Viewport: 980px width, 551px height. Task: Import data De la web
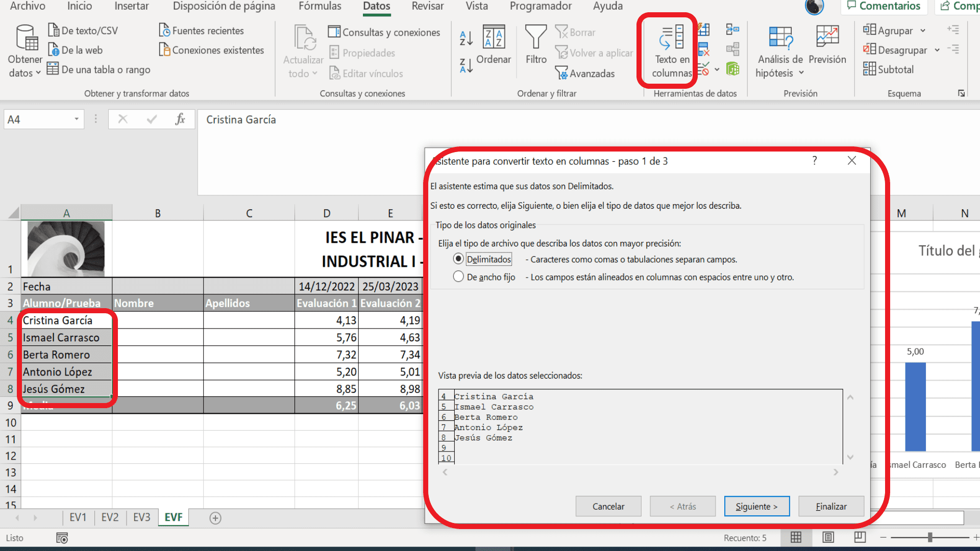(x=75, y=50)
